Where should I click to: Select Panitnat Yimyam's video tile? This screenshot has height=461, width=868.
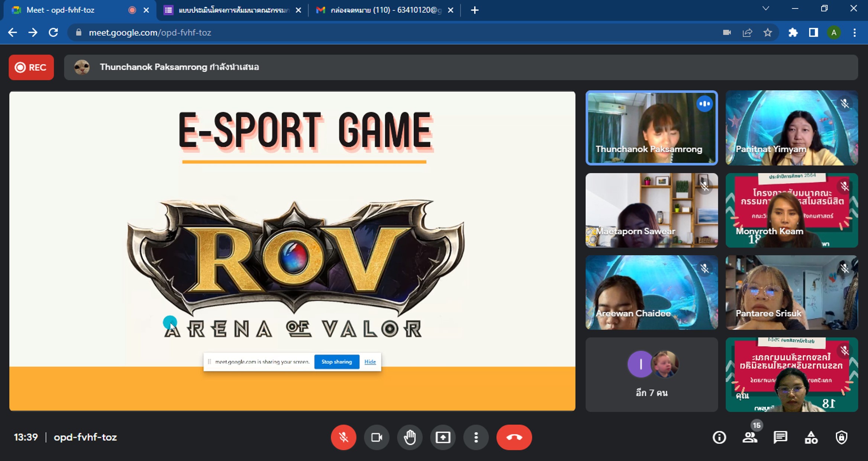pos(791,128)
